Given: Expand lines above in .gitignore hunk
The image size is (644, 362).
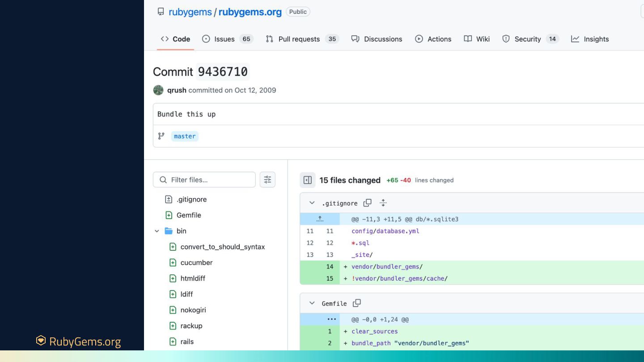Looking at the screenshot, I should tap(320, 219).
